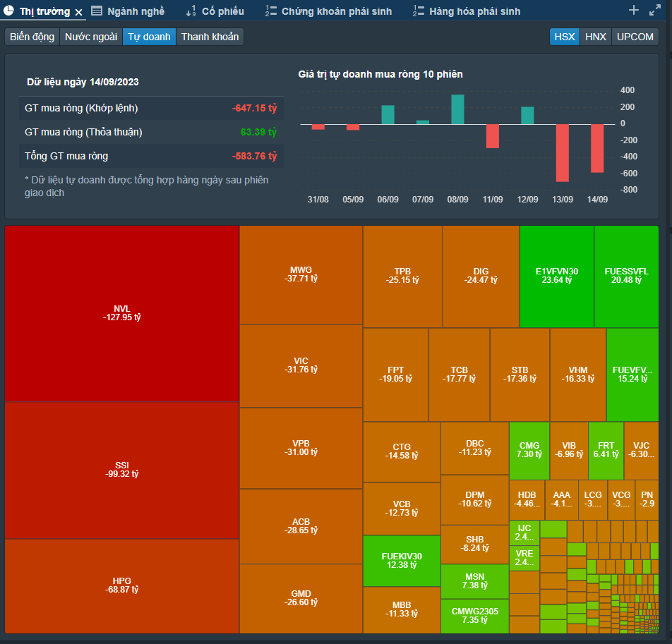672x644 pixels.
Task: Click the Cổ phiếu sort icon
Action: pos(191,11)
